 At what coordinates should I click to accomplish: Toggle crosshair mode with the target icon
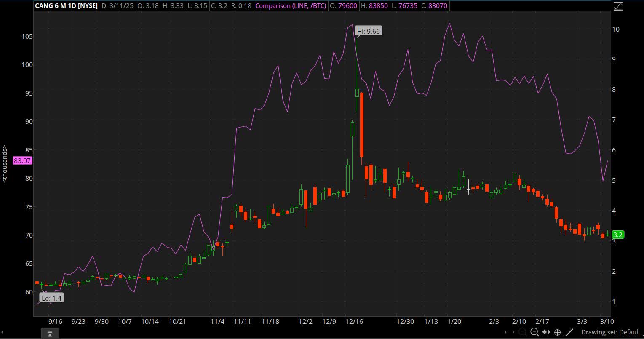(x=557, y=332)
